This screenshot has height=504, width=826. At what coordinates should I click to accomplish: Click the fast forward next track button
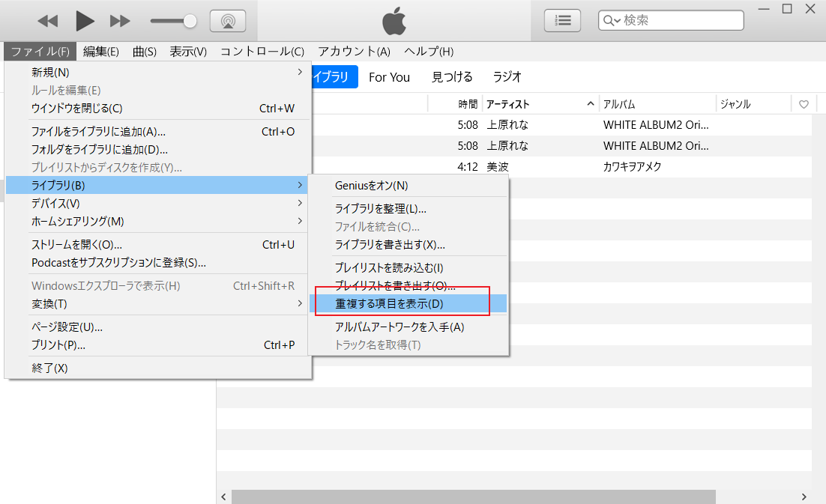tap(120, 21)
